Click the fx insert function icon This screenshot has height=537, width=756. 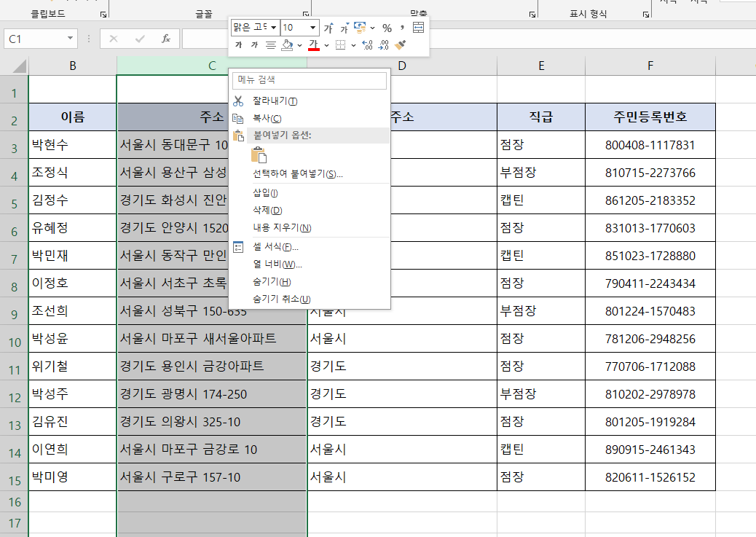pos(166,39)
